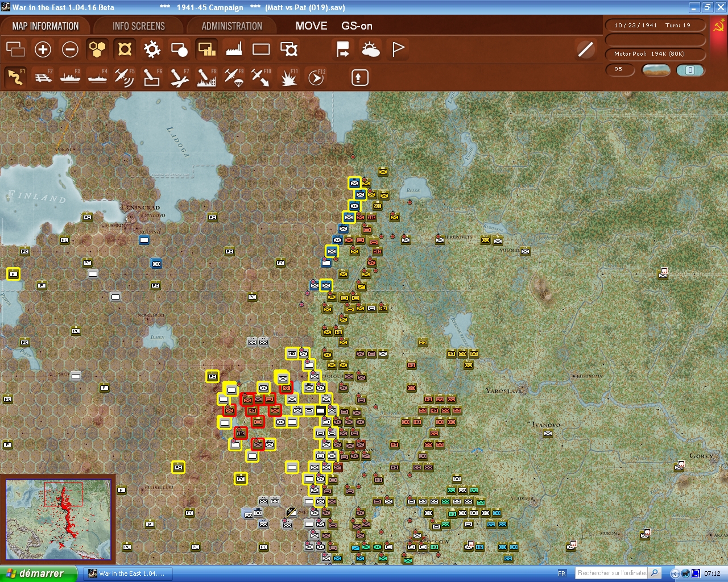Open the démarrer Start menu
This screenshot has height=582, width=728.
click(x=38, y=573)
